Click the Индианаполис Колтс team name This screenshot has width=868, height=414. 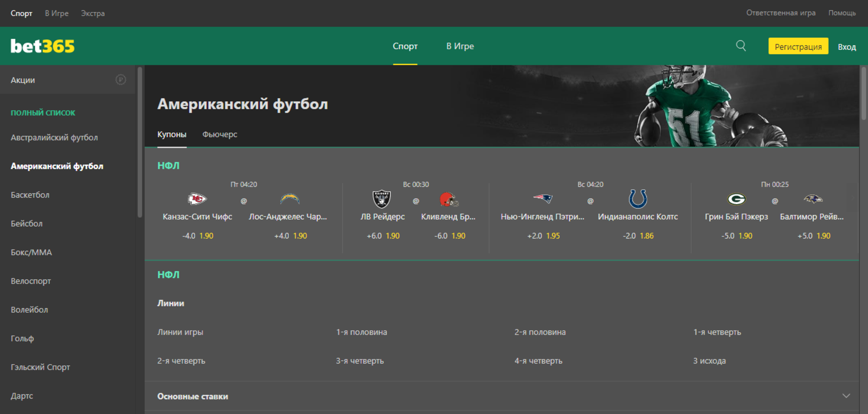coord(638,217)
